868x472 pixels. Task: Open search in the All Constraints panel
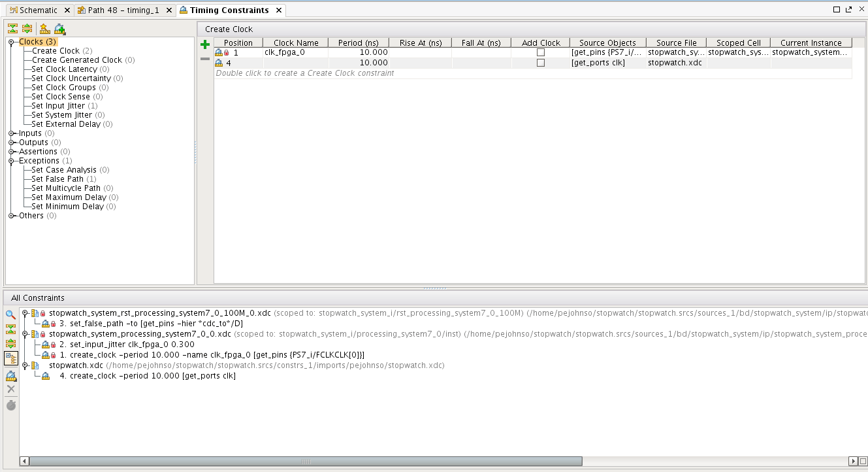(10, 314)
